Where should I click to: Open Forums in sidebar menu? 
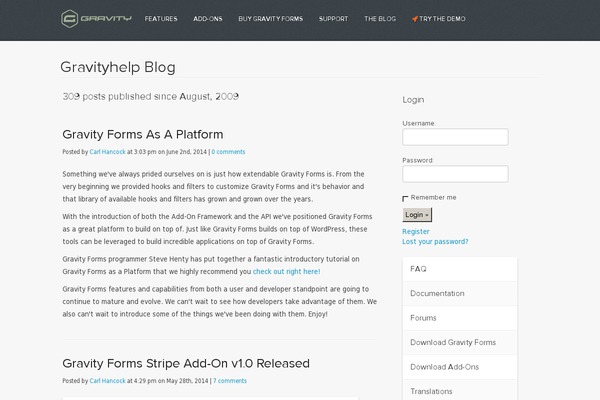[x=460, y=318]
